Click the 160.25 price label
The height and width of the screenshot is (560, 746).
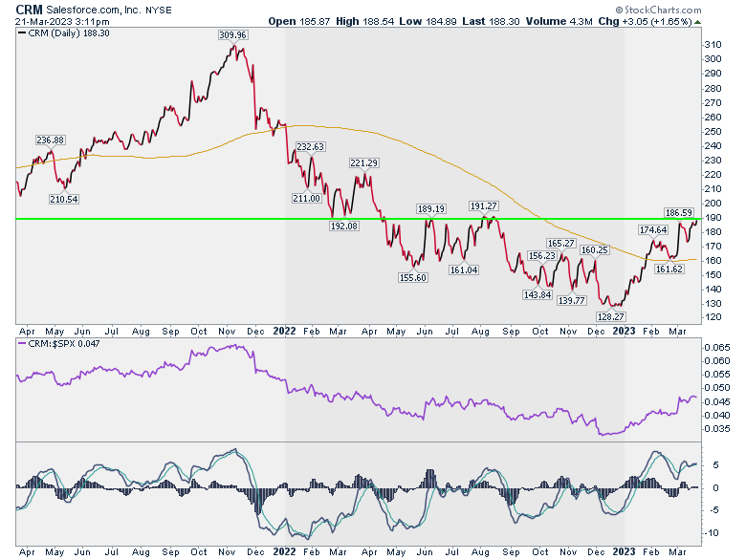(594, 250)
